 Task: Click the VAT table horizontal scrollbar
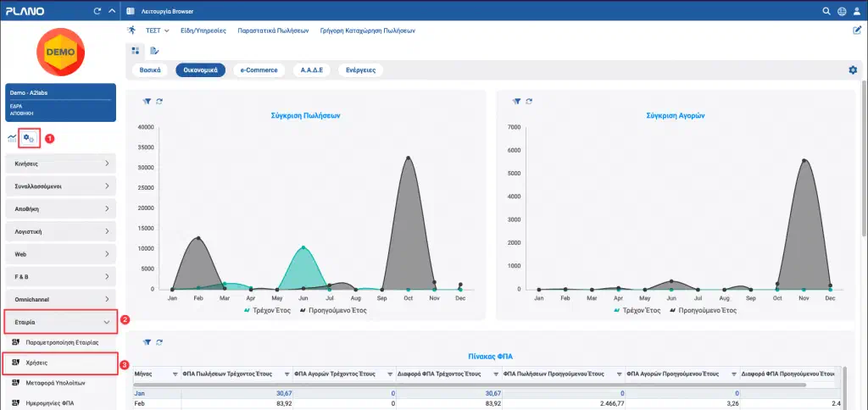click(x=470, y=384)
